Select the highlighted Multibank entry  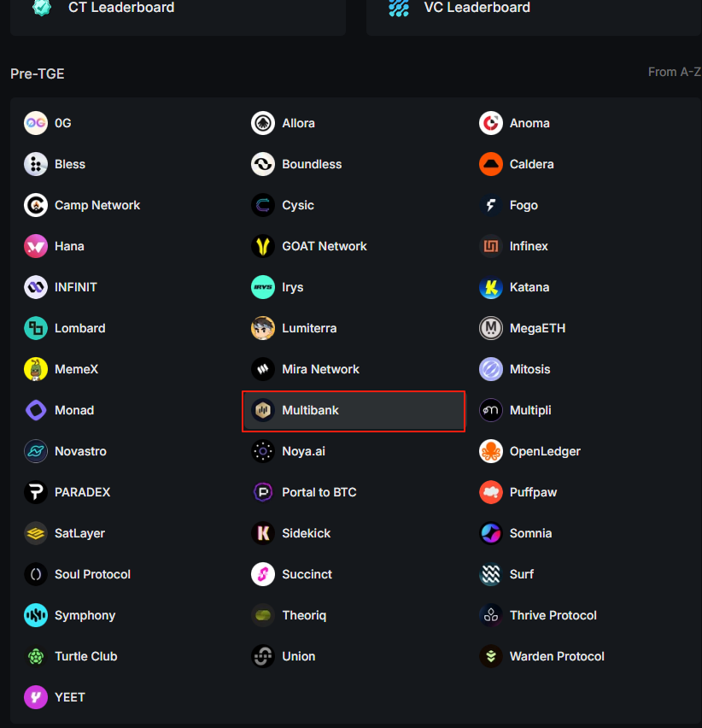[x=354, y=411]
